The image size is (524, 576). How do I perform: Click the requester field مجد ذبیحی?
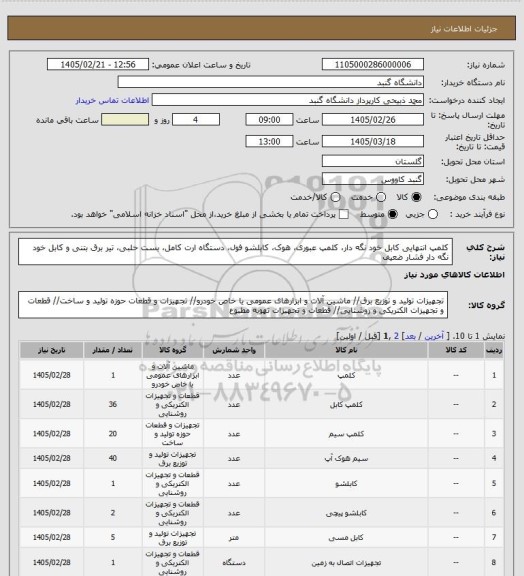288,100
